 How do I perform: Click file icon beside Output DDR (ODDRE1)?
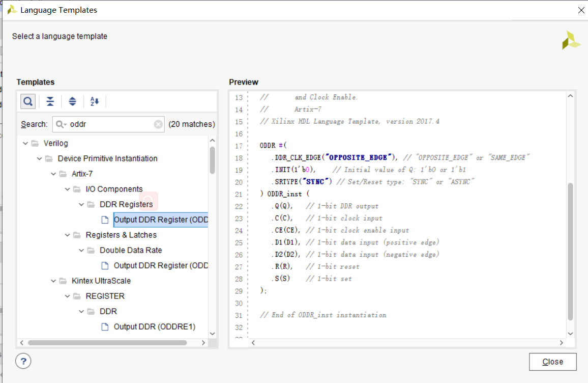pyautogui.click(x=105, y=326)
